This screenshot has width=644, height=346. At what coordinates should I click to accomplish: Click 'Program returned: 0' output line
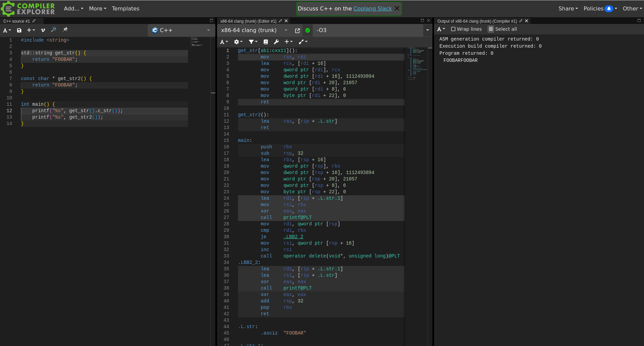(466, 53)
